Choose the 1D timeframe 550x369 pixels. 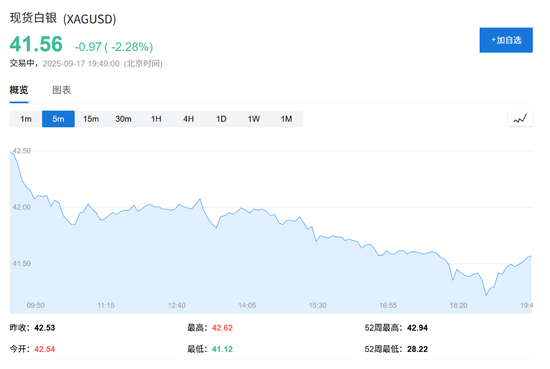(x=221, y=119)
